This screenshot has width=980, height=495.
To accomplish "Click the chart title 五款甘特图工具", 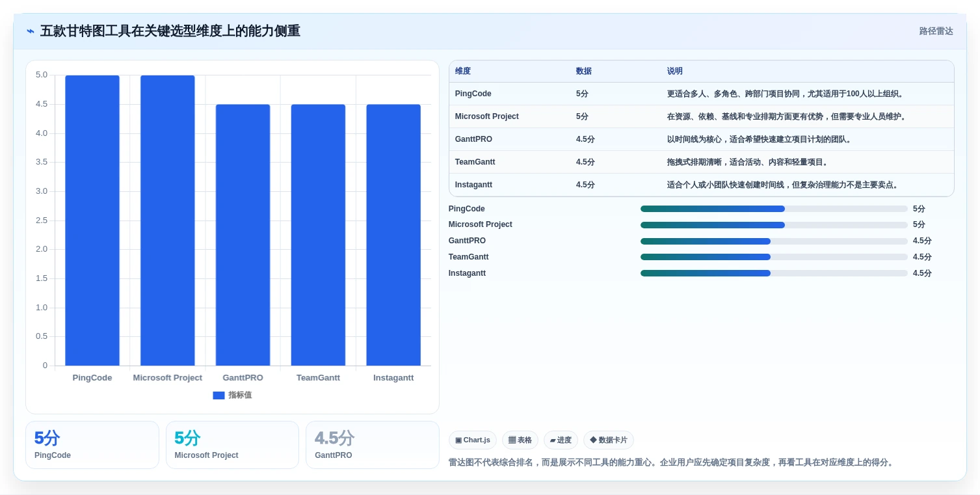I will pos(170,31).
